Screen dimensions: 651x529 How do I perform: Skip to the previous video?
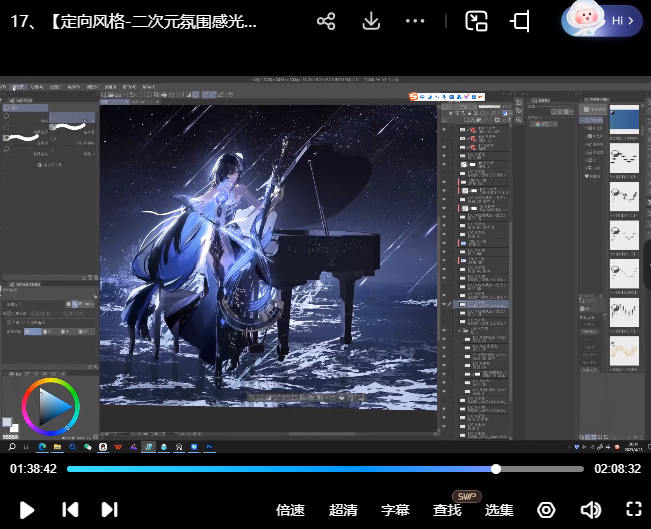(x=70, y=509)
